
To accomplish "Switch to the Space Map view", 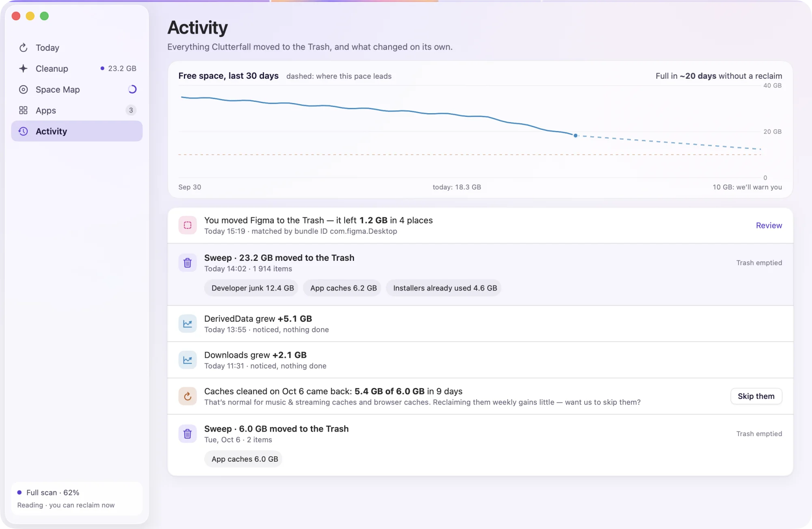I will point(77,89).
